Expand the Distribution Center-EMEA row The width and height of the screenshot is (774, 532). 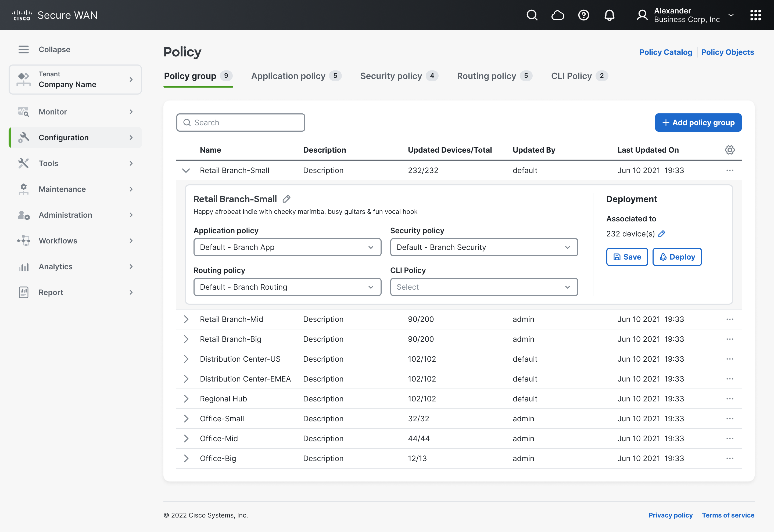pos(186,379)
